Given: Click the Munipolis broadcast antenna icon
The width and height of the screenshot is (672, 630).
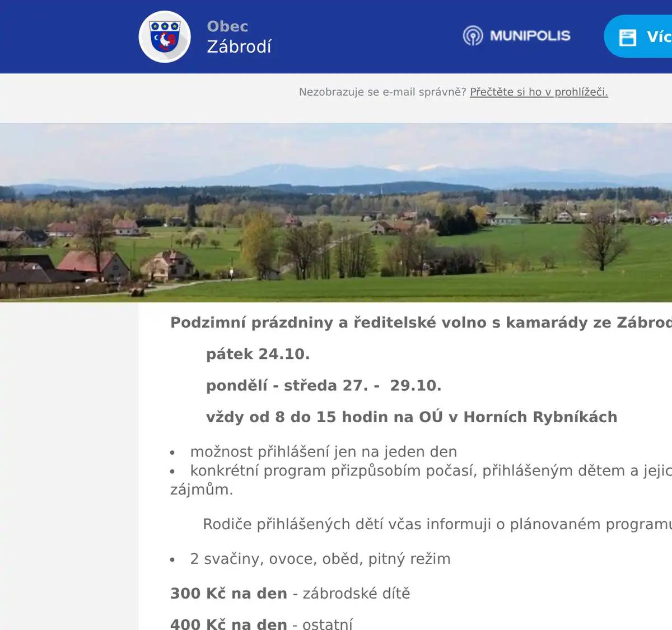Looking at the screenshot, I should click(473, 36).
